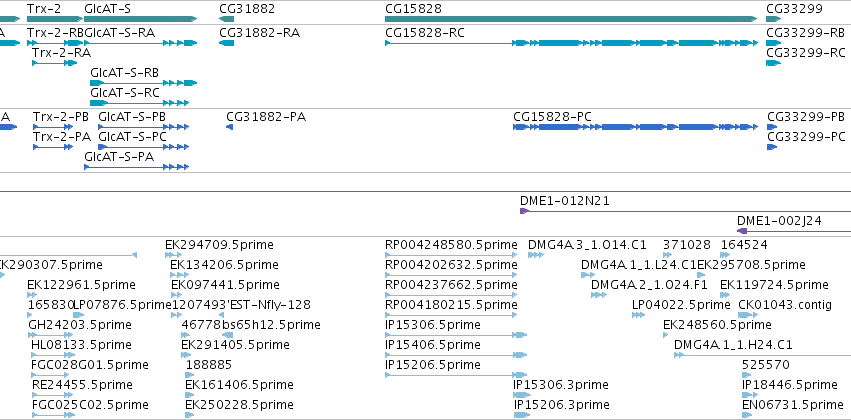
Task: Click the CG31882-PA protein arrow
Action: tap(230, 127)
